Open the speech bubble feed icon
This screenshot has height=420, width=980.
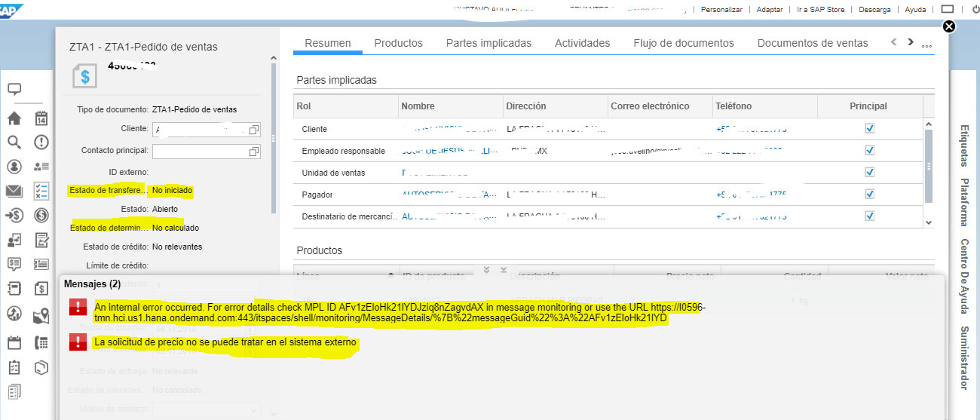point(14,89)
